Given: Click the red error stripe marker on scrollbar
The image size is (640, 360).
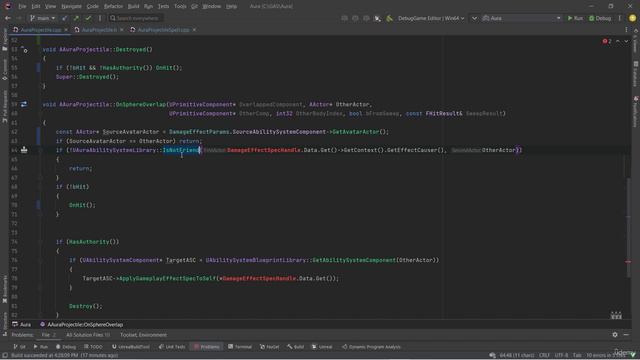Looking at the screenshot, I should 628,262.
